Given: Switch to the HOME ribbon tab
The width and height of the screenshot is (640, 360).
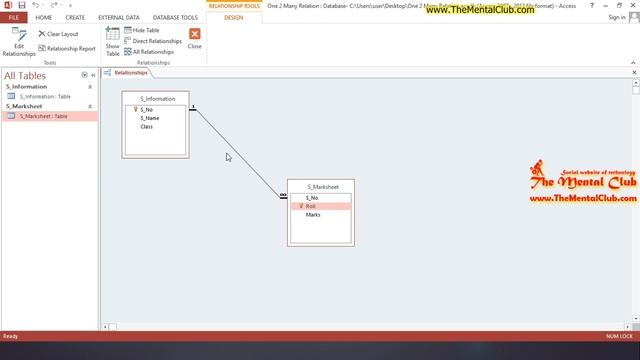Looking at the screenshot, I should [x=43, y=18].
